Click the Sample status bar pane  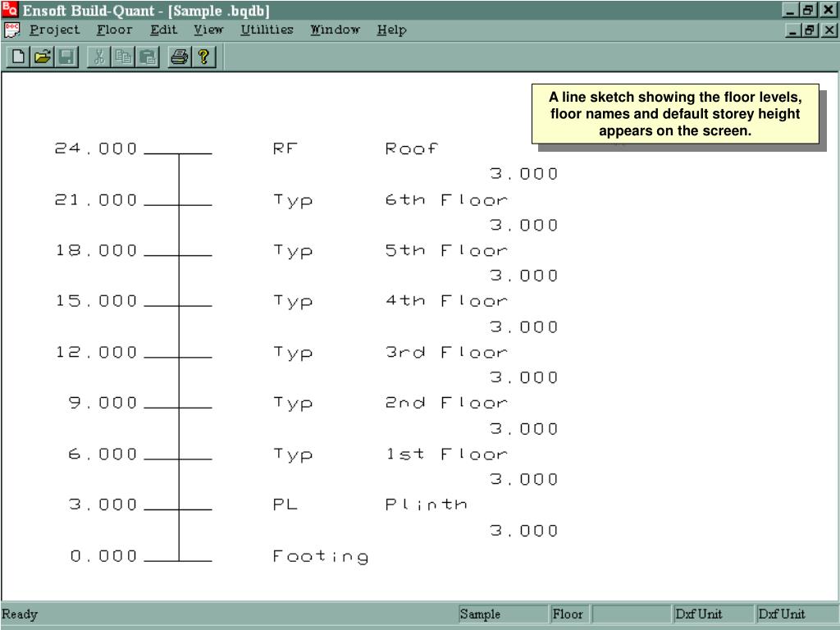click(x=503, y=614)
